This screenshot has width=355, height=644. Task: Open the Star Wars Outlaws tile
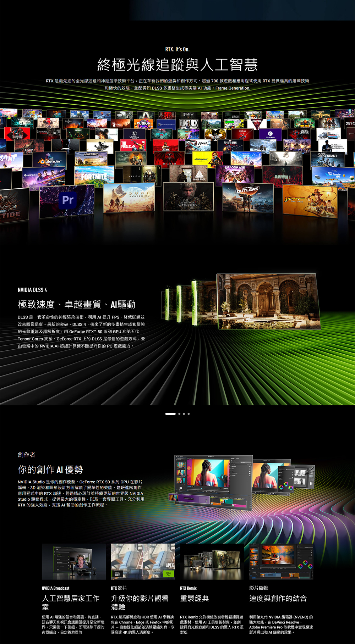tap(248, 198)
